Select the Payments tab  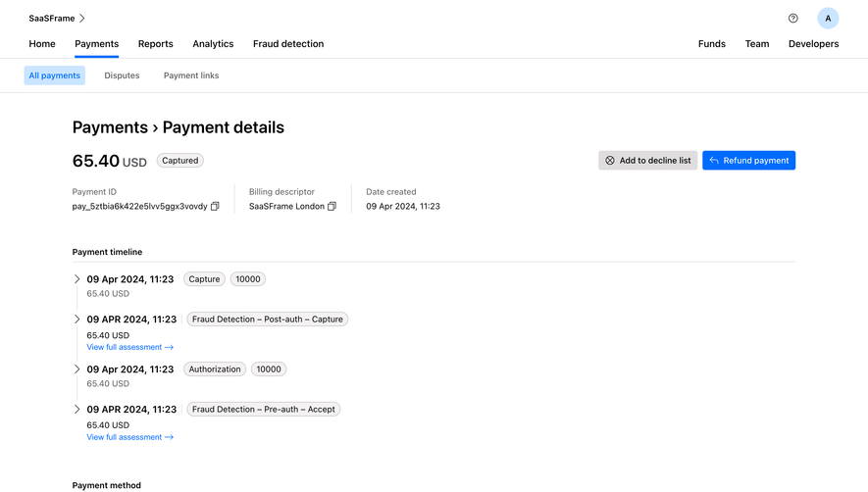pos(96,44)
